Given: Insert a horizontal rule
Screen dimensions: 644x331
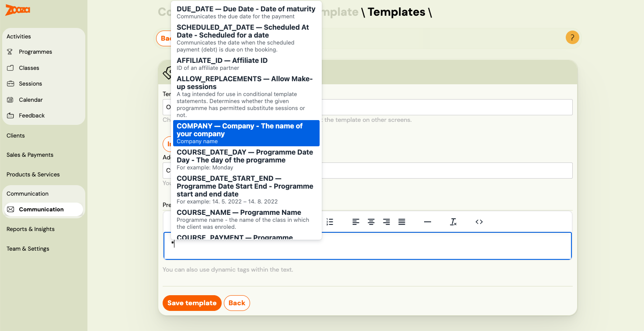Looking at the screenshot, I should click(428, 222).
